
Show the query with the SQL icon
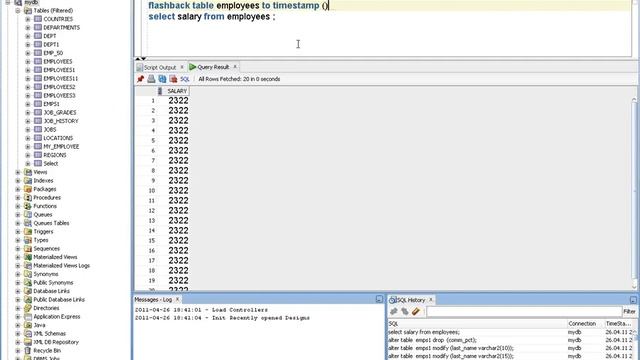tap(185, 79)
